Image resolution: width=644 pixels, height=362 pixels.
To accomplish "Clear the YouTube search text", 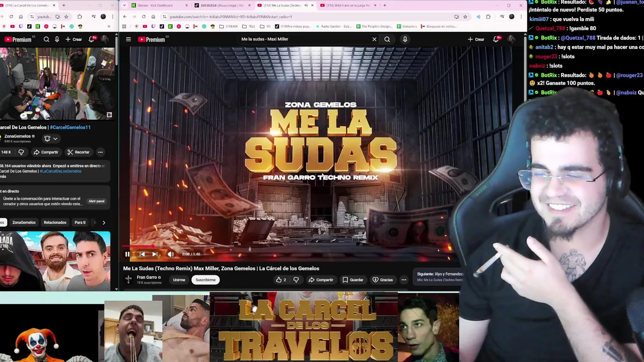I will coord(374,39).
